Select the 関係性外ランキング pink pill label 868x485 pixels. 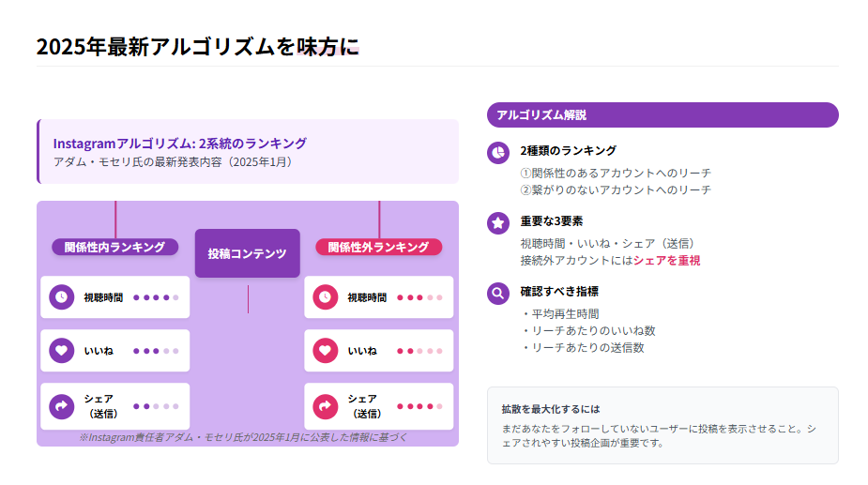[x=378, y=247]
